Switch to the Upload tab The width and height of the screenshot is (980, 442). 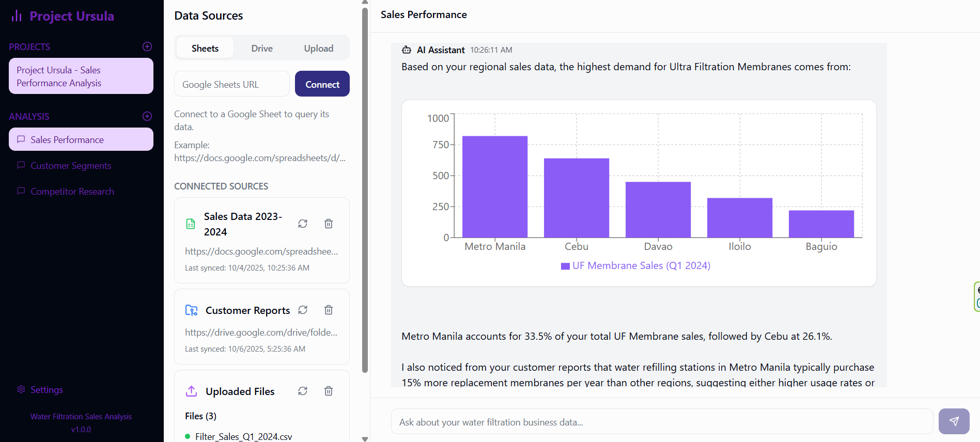pos(319,48)
